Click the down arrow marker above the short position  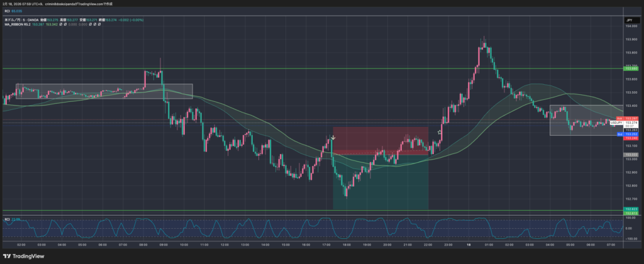click(333, 137)
